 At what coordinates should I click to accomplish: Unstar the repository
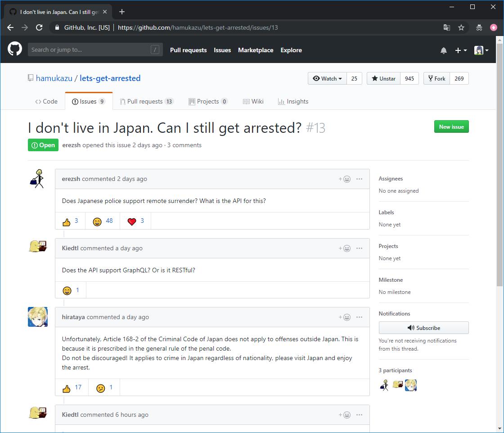coord(383,78)
